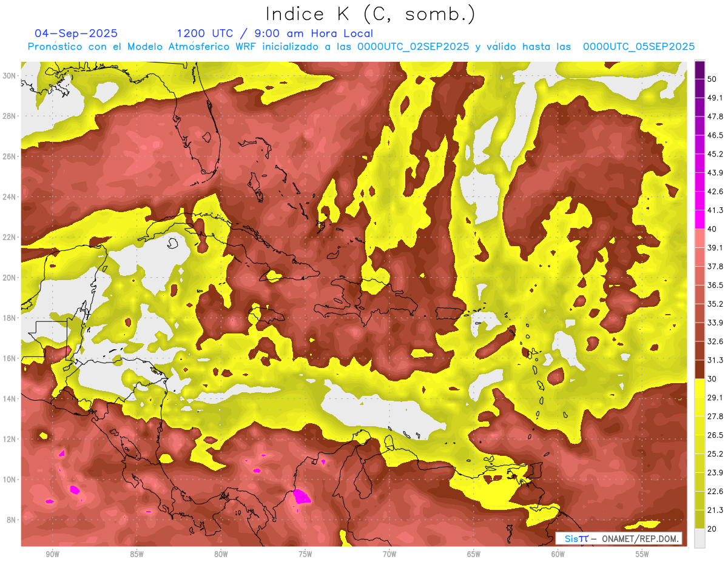Click the '60W' longitude label
This screenshot has height=562, width=728.
pyautogui.click(x=558, y=554)
